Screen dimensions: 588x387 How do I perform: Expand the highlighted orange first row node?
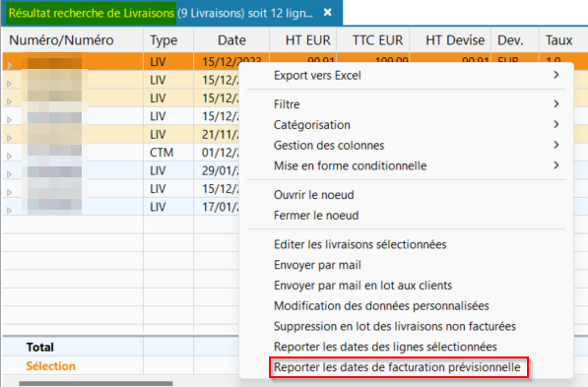10,66
